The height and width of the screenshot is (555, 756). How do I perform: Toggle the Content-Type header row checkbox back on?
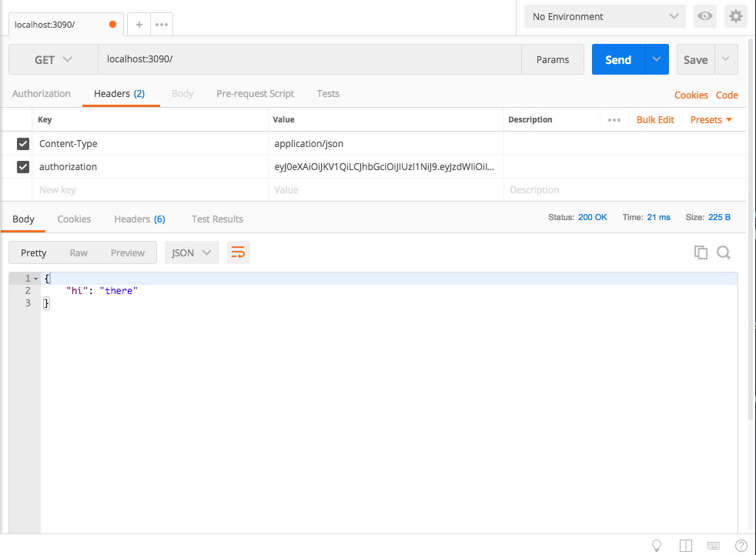pos(22,143)
